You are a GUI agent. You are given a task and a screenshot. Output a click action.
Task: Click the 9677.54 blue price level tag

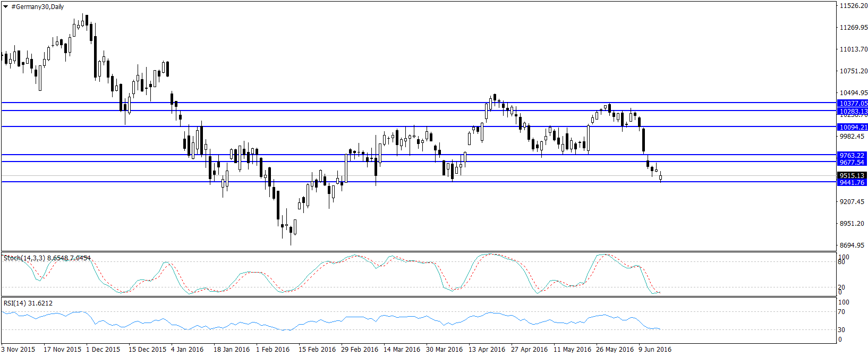coord(852,163)
